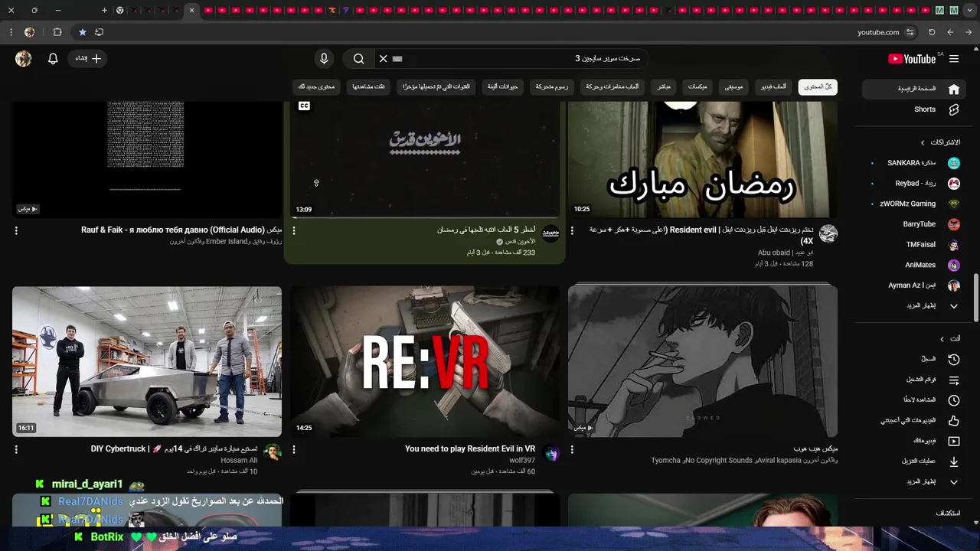
Task: Click the sidebar scrollbar thumb
Action: [975, 298]
